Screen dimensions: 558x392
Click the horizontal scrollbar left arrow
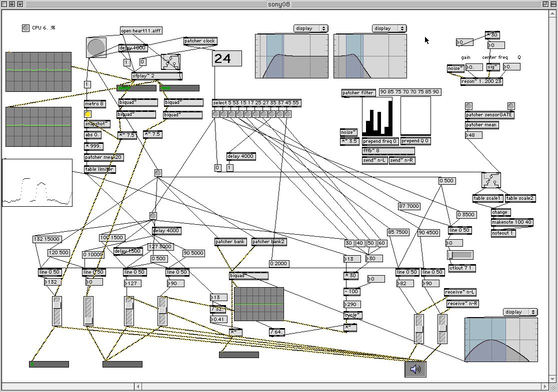pos(138,387)
